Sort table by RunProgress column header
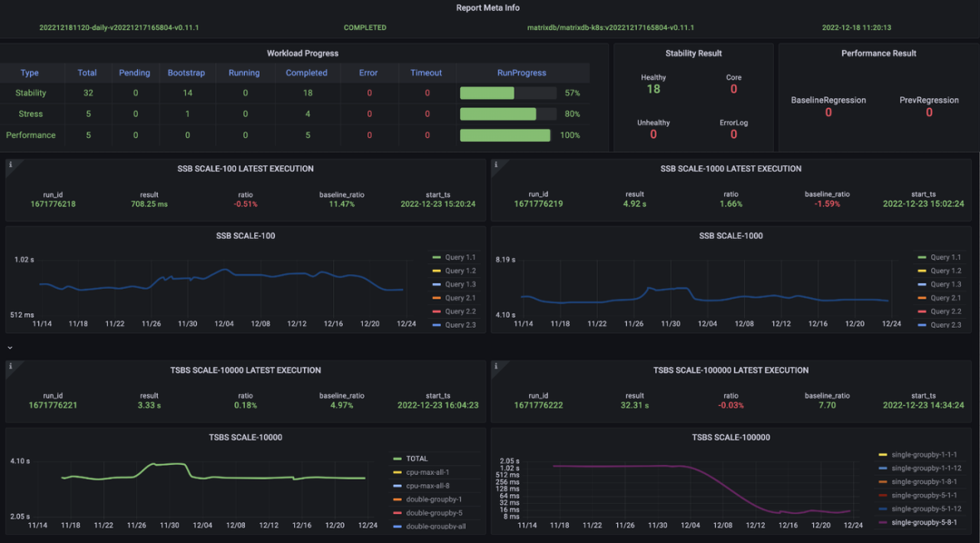Viewport: 980px width, 543px height. click(x=521, y=73)
